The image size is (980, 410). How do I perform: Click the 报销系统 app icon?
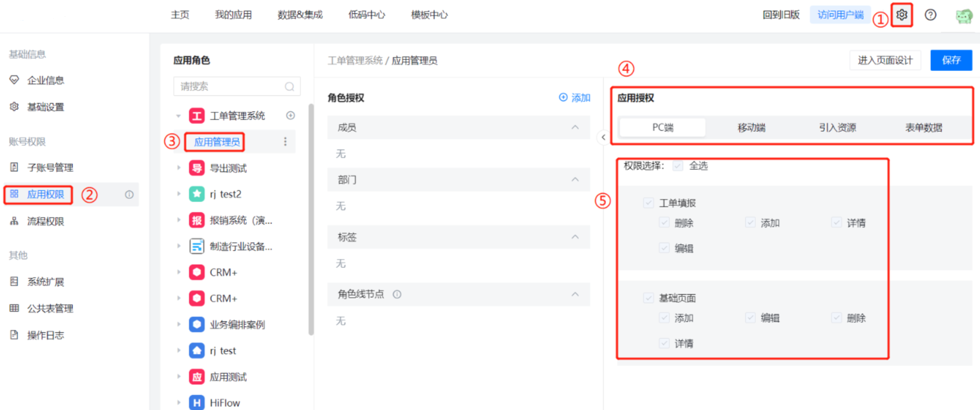[196, 220]
